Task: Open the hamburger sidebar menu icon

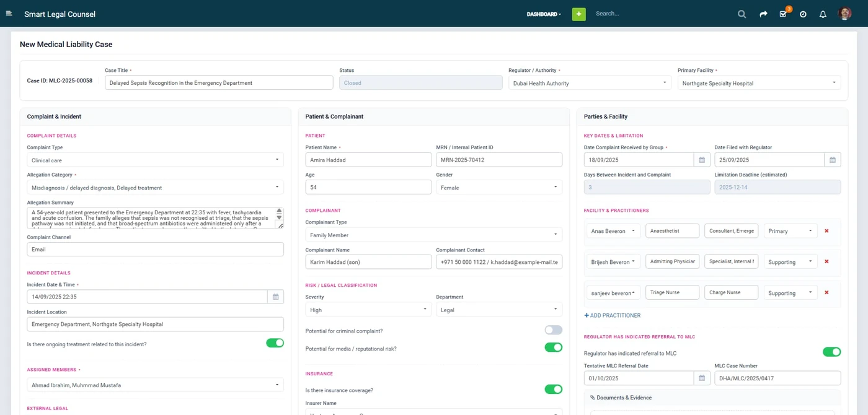Action: pos(9,14)
